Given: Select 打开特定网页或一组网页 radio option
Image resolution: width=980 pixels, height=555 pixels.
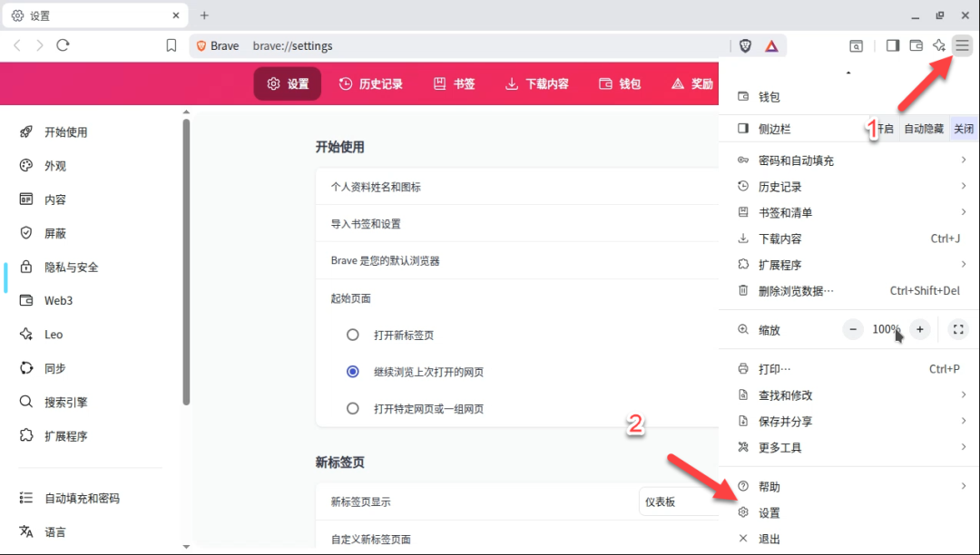Looking at the screenshot, I should 352,408.
